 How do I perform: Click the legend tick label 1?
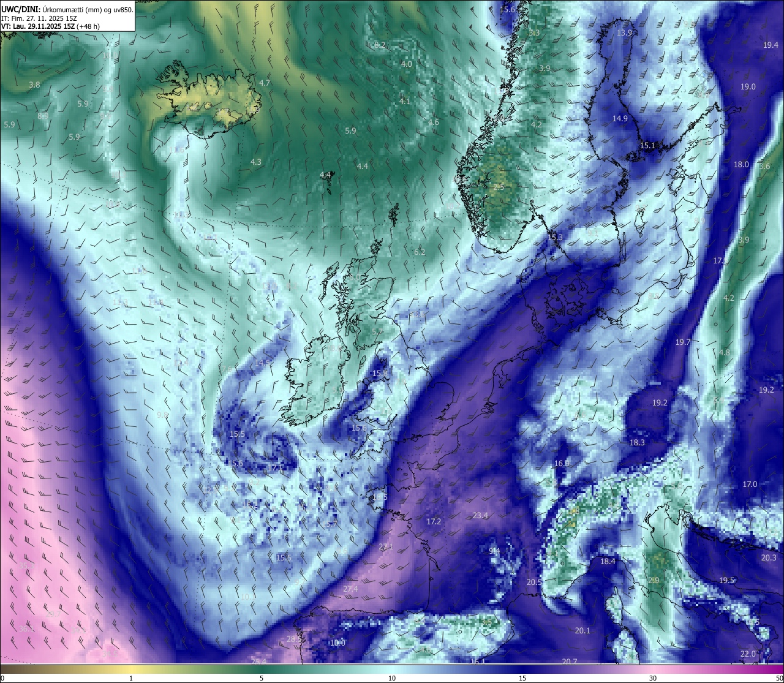tap(131, 678)
